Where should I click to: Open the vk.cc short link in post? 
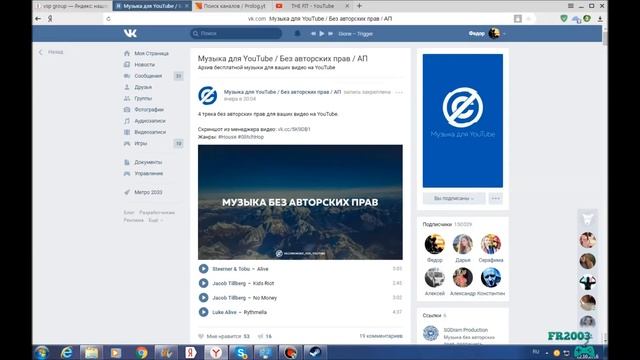[x=294, y=129]
